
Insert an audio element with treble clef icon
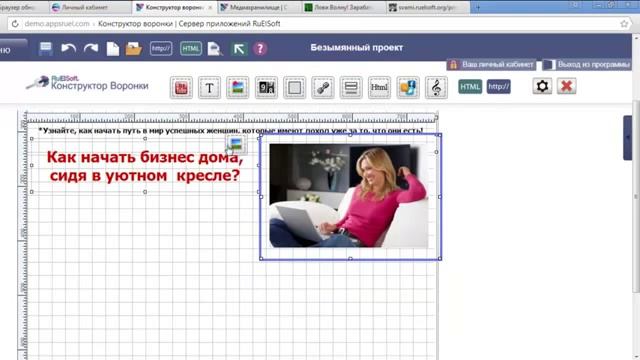tap(436, 87)
